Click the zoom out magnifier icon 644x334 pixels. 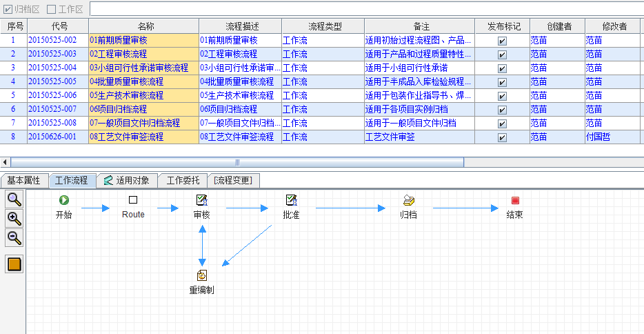(x=14, y=238)
